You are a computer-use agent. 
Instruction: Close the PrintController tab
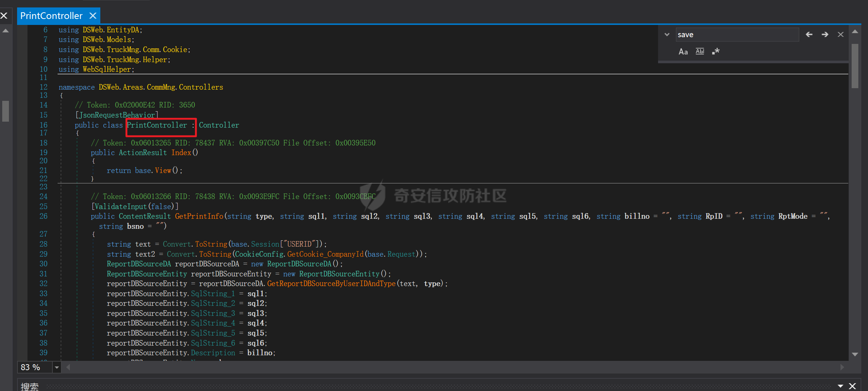pyautogui.click(x=93, y=16)
